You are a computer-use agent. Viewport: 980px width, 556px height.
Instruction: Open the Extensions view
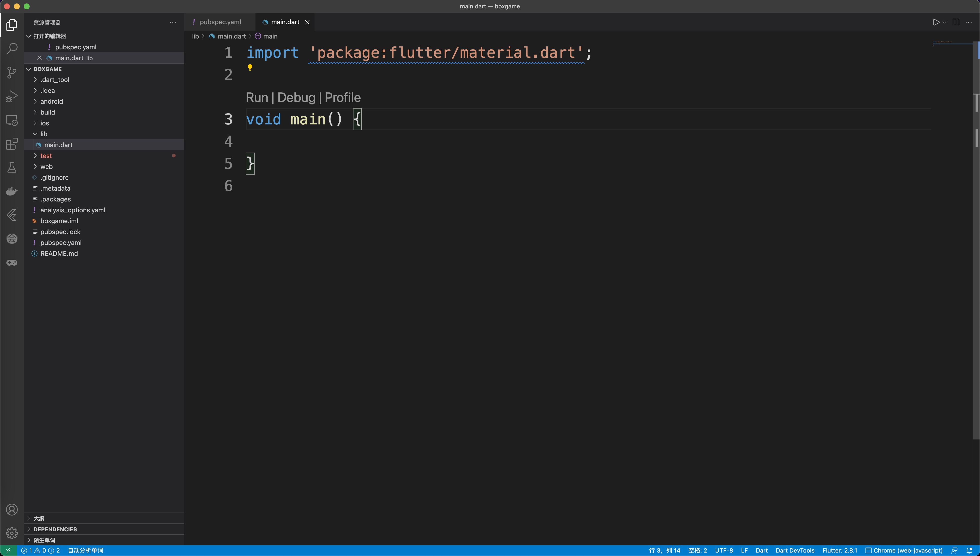pyautogui.click(x=12, y=144)
